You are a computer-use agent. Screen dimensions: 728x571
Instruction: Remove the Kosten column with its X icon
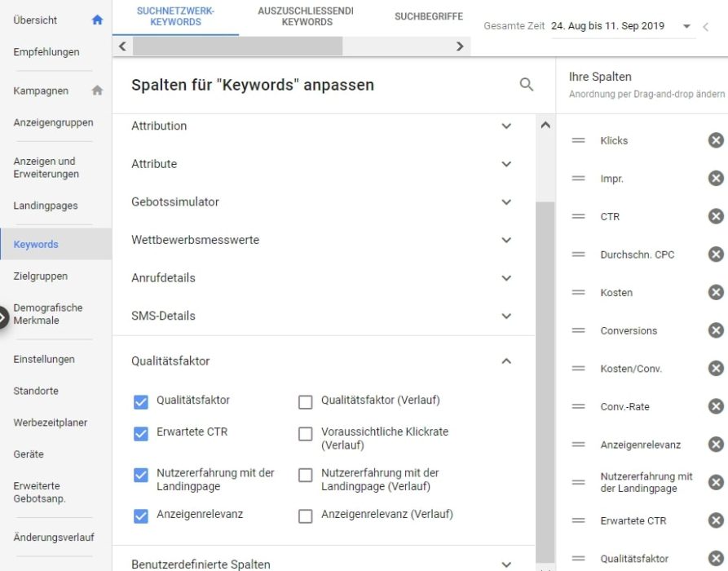[x=716, y=293]
